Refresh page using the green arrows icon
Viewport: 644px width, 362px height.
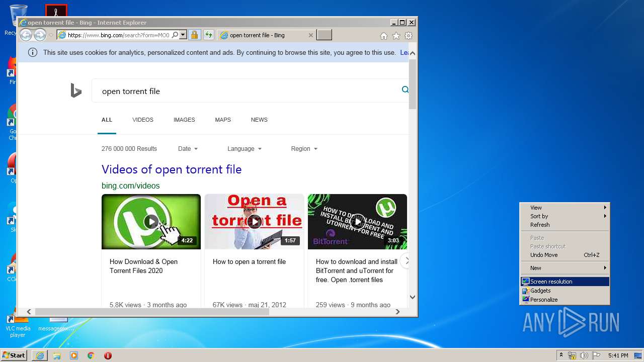click(x=209, y=35)
